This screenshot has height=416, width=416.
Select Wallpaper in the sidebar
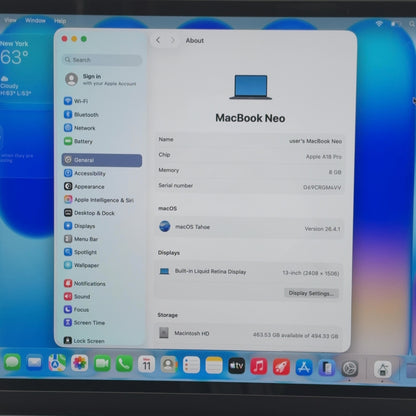[82, 265]
